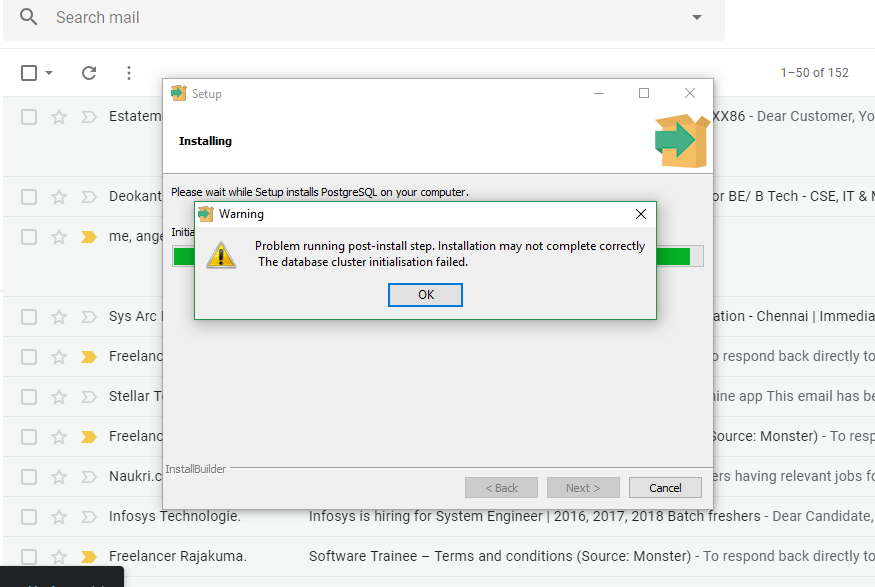Maximize the Setup window
The width and height of the screenshot is (875, 587).
tap(644, 93)
